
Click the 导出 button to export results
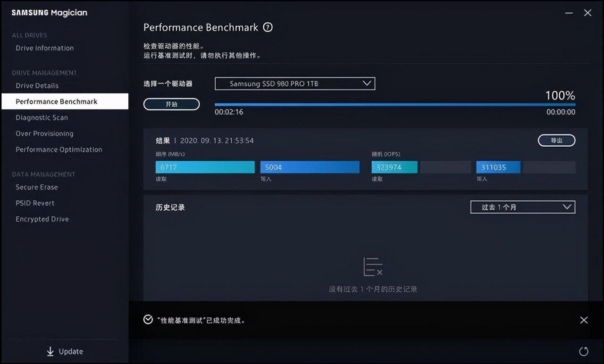click(x=556, y=140)
